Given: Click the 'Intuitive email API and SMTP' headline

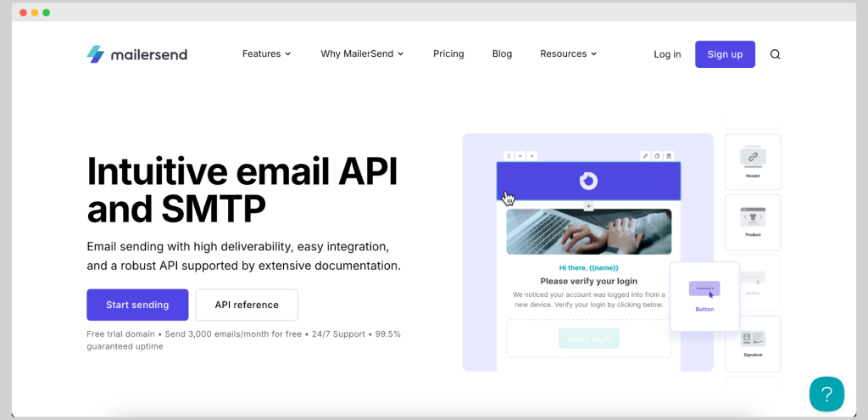Looking at the screenshot, I should coord(242,189).
